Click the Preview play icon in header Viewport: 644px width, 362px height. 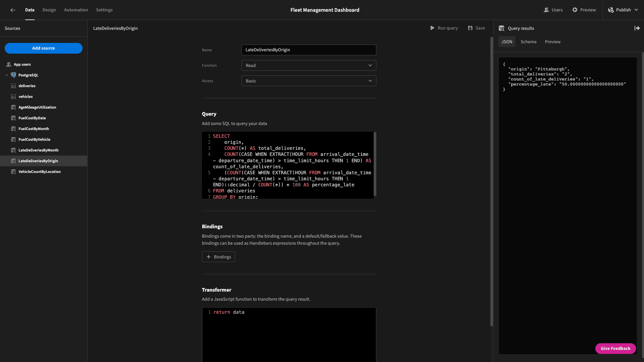(575, 10)
